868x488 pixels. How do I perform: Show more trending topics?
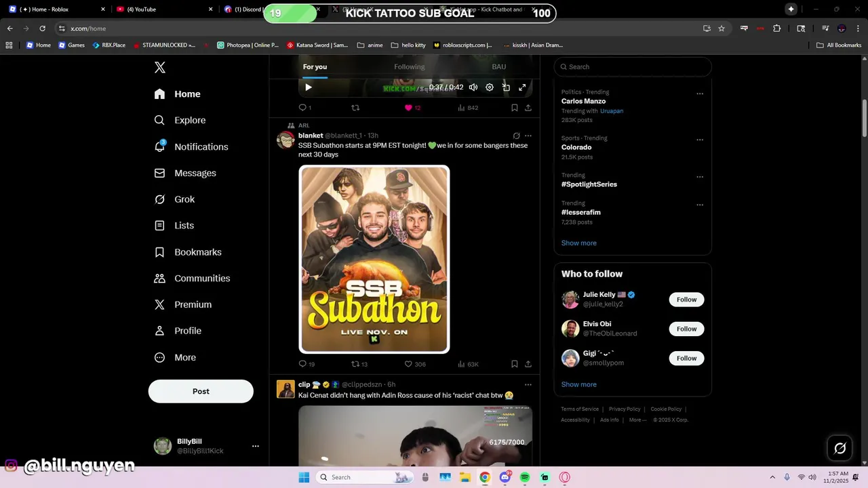click(579, 243)
